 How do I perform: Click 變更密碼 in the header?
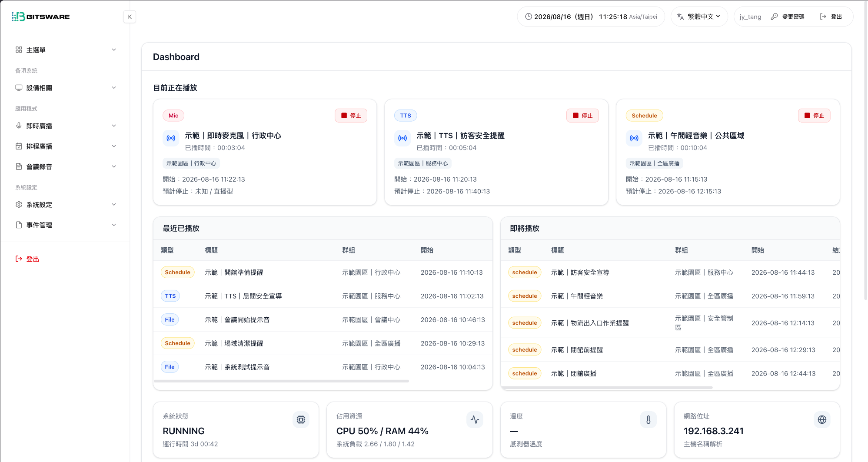pyautogui.click(x=788, y=17)
